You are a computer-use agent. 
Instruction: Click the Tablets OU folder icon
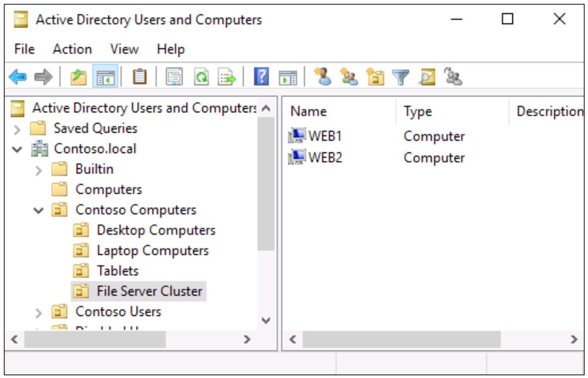pyautogui.click(x=81, y=271)
